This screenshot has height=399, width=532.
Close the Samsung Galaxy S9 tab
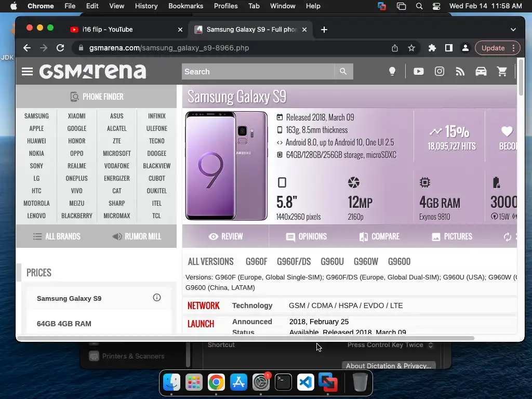pyautogui.click(x=304, y=30)
